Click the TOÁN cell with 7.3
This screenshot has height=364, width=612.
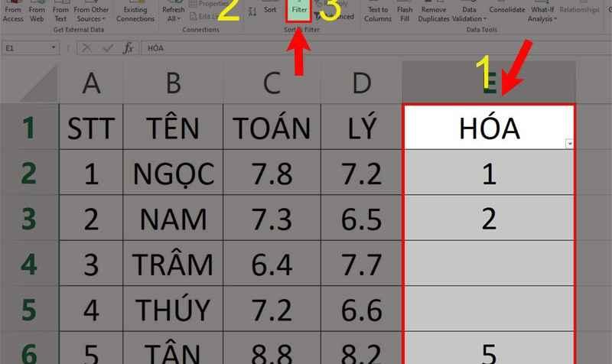click(272, 217)
